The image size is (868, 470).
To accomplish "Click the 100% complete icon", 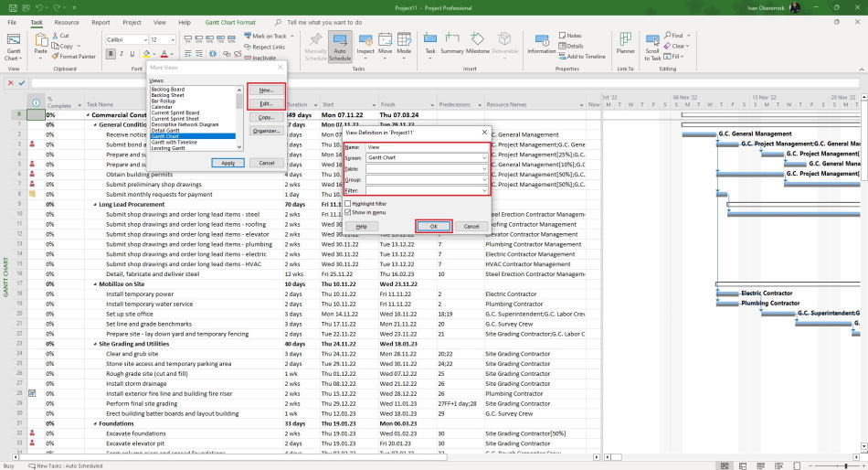I will click(232, 39).
